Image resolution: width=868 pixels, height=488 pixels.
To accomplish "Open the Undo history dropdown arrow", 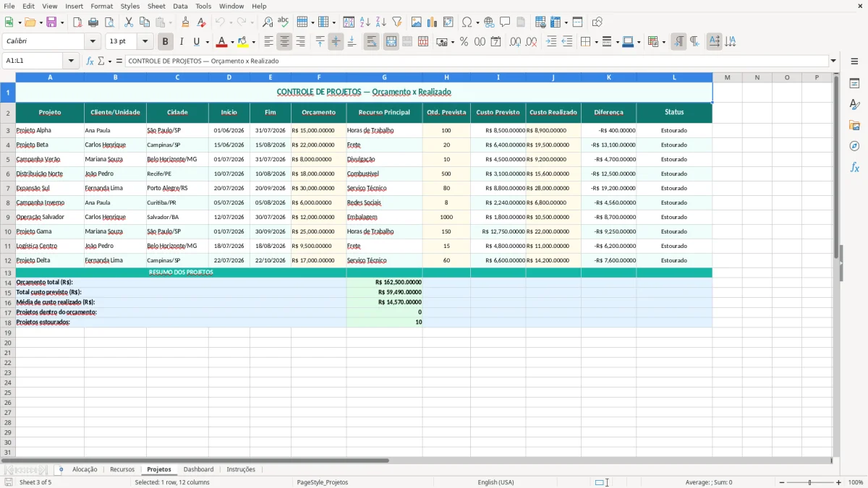I will click(x=231, y=22).
